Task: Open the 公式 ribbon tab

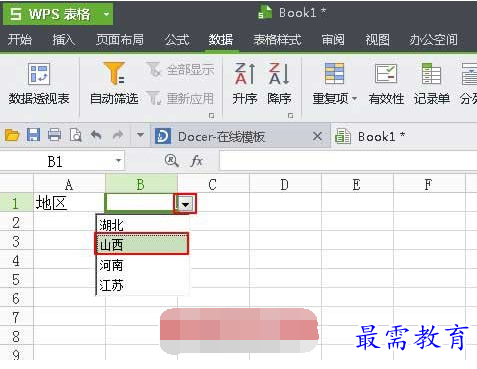Action: [177, 40]
